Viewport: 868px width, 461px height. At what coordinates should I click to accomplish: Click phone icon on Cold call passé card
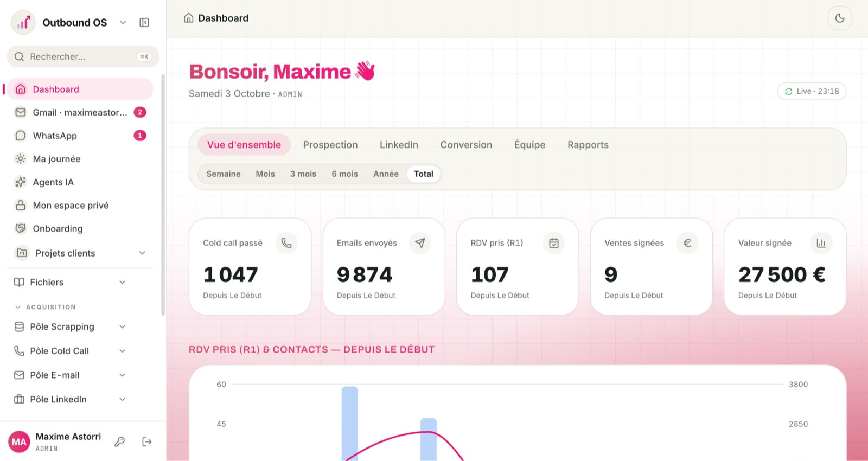pyautogui.click(x=286, y=243)
